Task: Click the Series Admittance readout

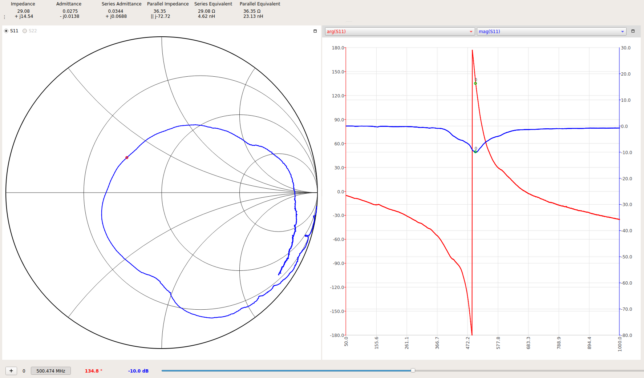Action: coord(122,10)
